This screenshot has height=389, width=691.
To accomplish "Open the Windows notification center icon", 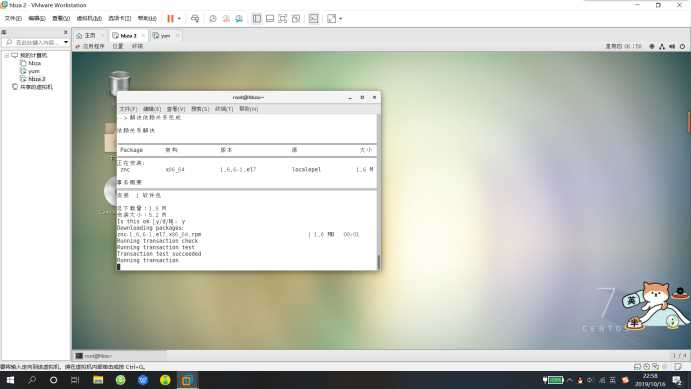I will coord(677,380).
